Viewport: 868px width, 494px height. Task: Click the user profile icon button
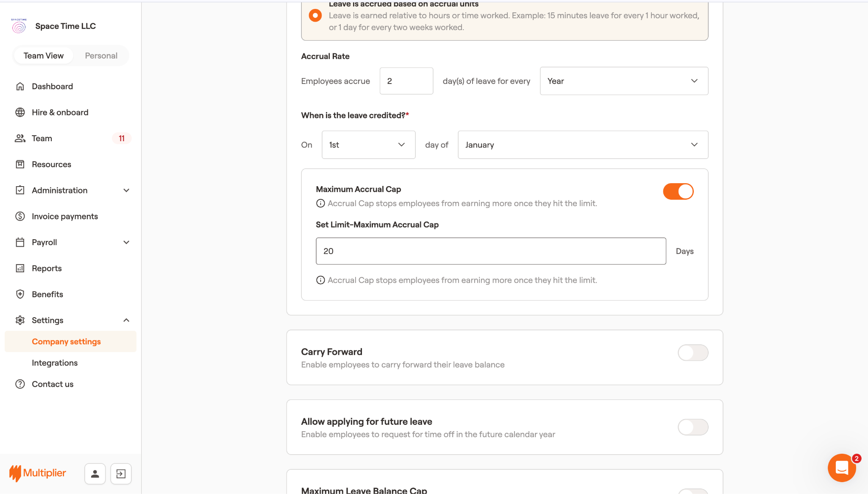[95, 474]
